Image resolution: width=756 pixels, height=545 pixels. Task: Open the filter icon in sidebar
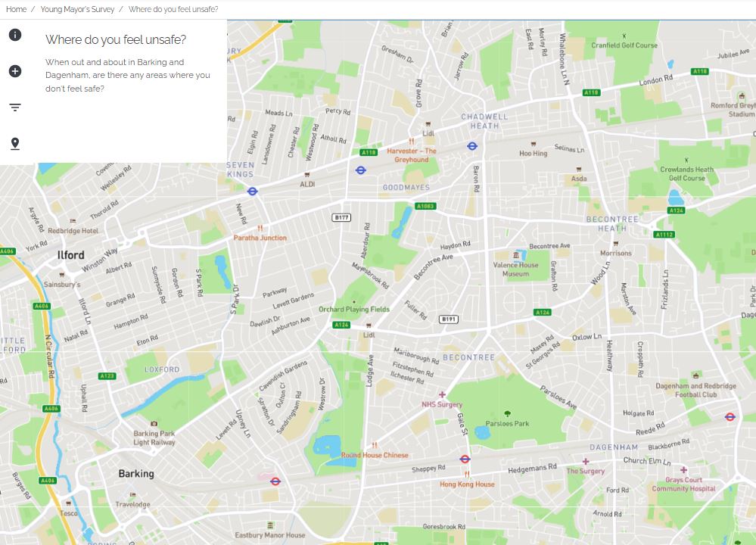pyautogui.click(x=15, y=107)
